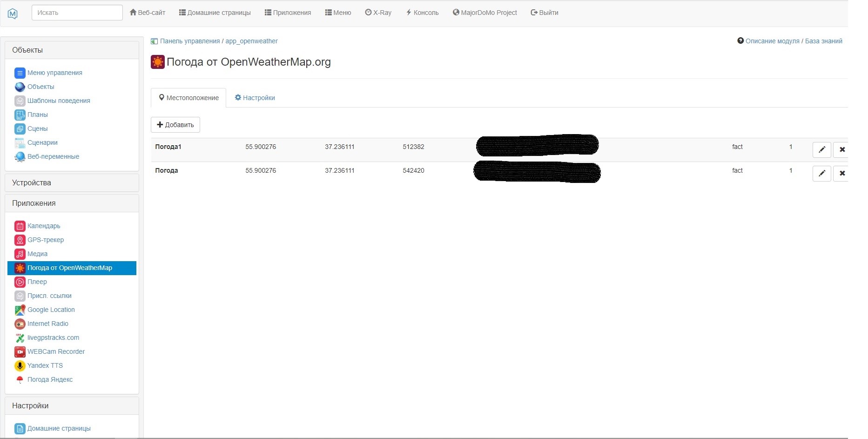This screenshot has width=868, height=439.
Task: Open the X-Ray tool
Action: [x=378, y=13]
